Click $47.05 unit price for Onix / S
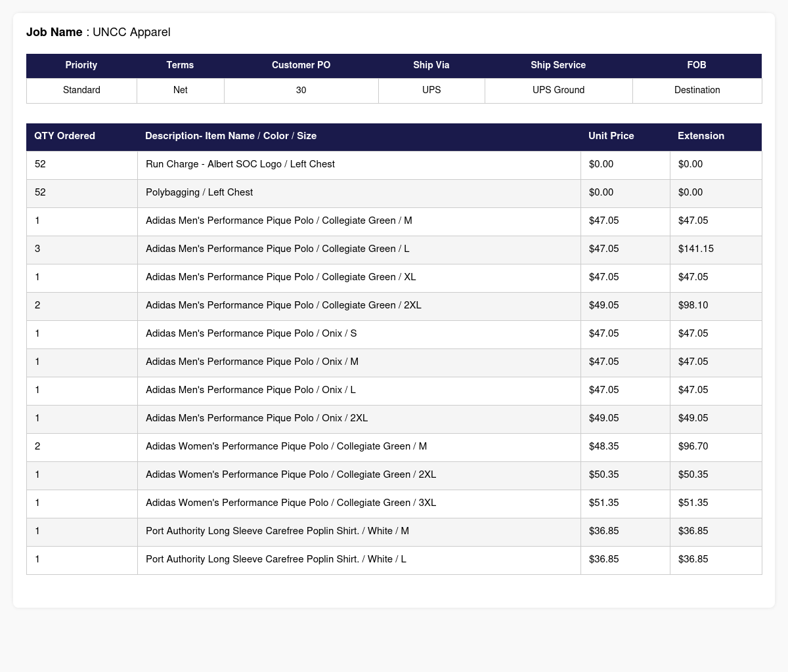The width and height of the screenshot is (788, 672). pos(604,333)
